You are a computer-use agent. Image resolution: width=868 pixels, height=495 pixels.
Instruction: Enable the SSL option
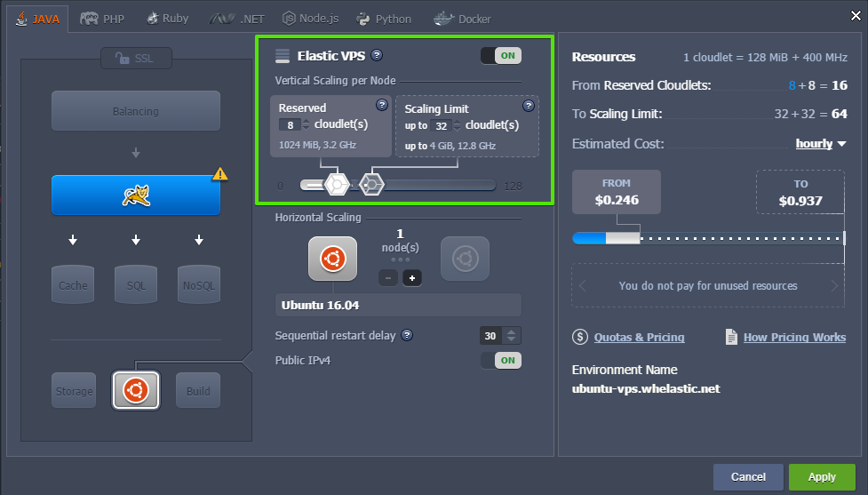pyautogui.click(x=136, y=59)
